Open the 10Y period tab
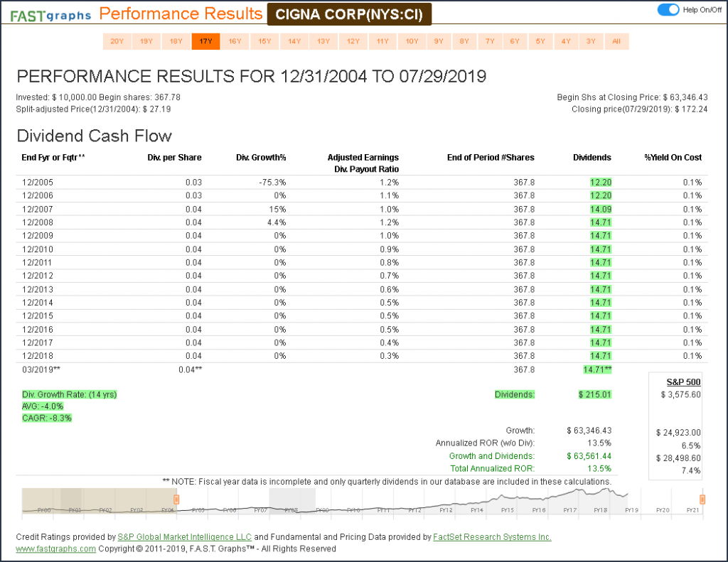Viewport: 728px width, 562px height. pyautogui.click(x=412, y=41)
